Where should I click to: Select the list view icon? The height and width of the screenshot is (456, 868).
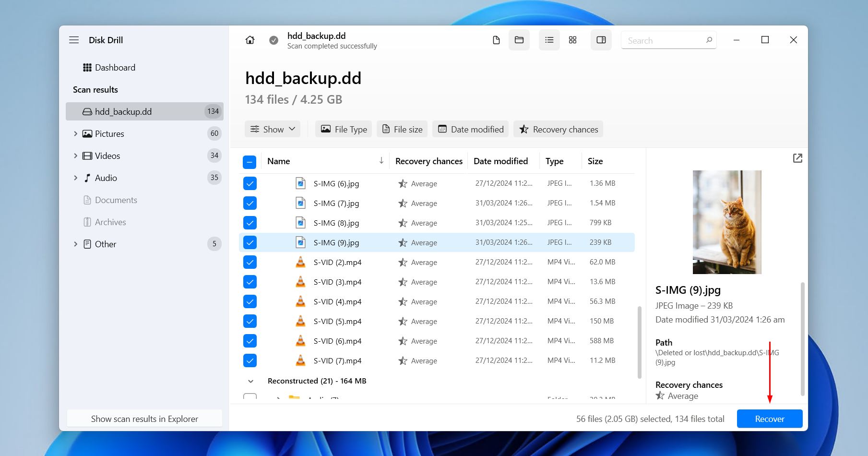click(x=549, y=40)
